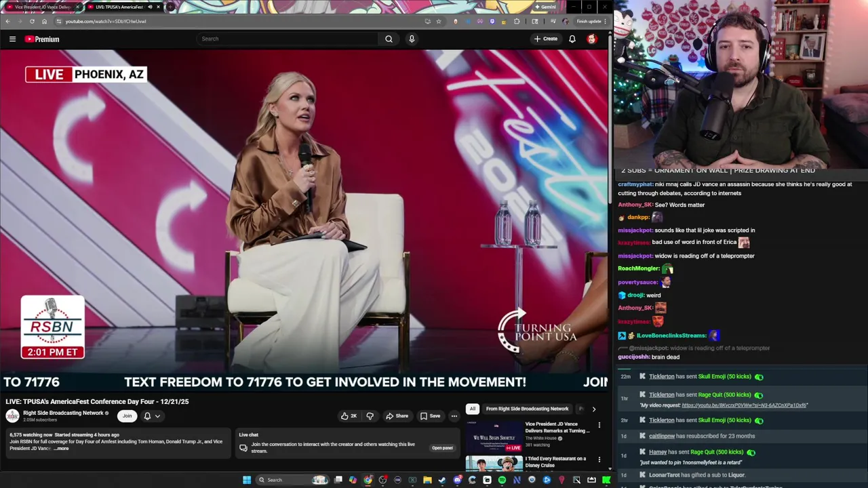Open Task View in the taskbar
Screen dimensions: 868x488
338,480
